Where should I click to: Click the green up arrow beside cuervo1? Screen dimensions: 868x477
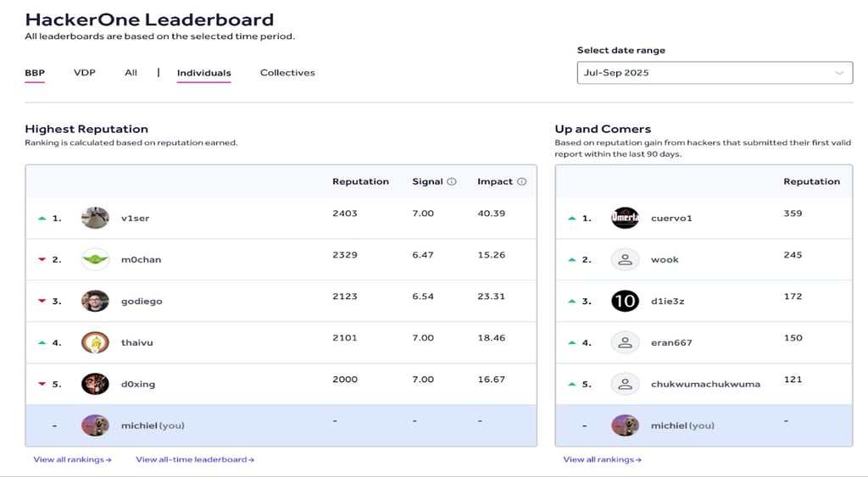click(x=572, y=218)
